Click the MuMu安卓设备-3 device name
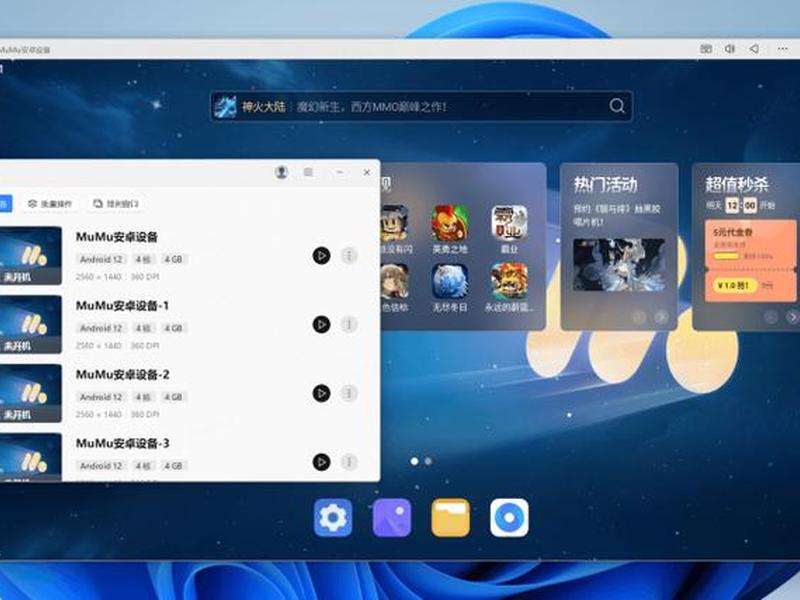The image size is (800, 600). click(122, 443)
